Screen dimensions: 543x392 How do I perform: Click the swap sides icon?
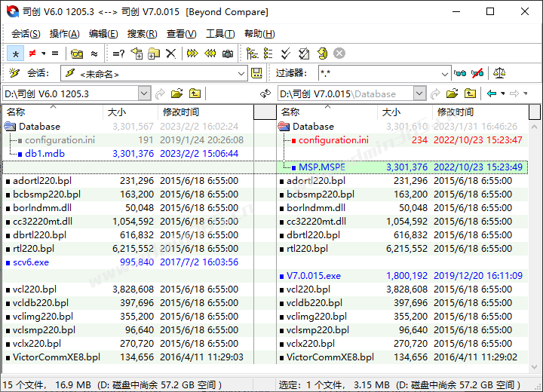click(x=265, y=93)
